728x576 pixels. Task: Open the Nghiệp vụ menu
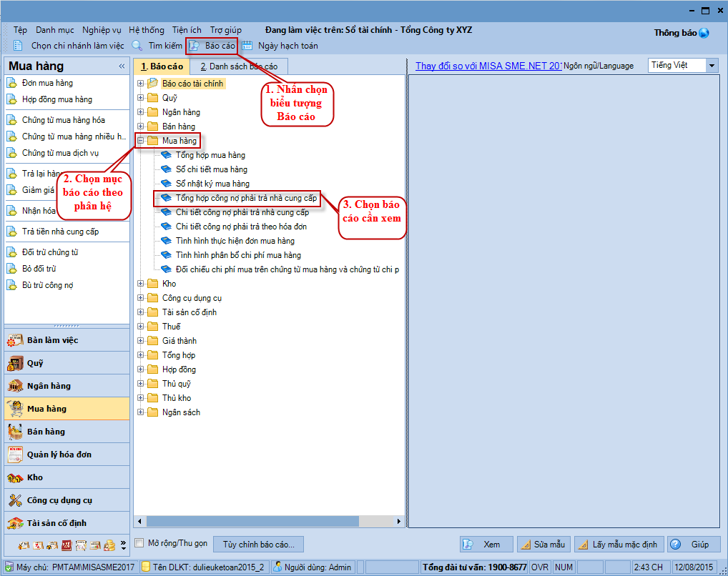pos(102,30)
